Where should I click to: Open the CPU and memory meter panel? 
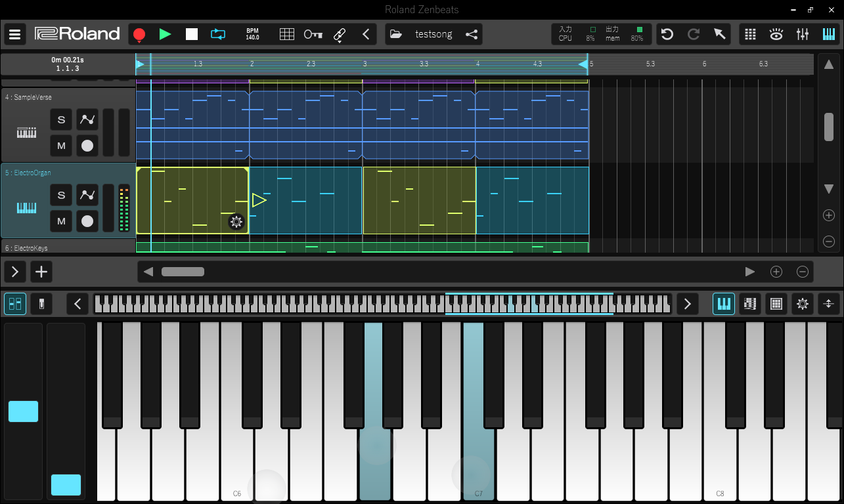[x=601, y=34]
